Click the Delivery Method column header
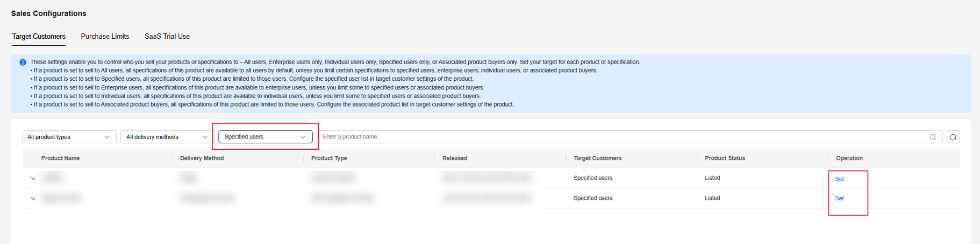Image resolution: width=980 pixels, height=244 pixels. coord(202,158)
